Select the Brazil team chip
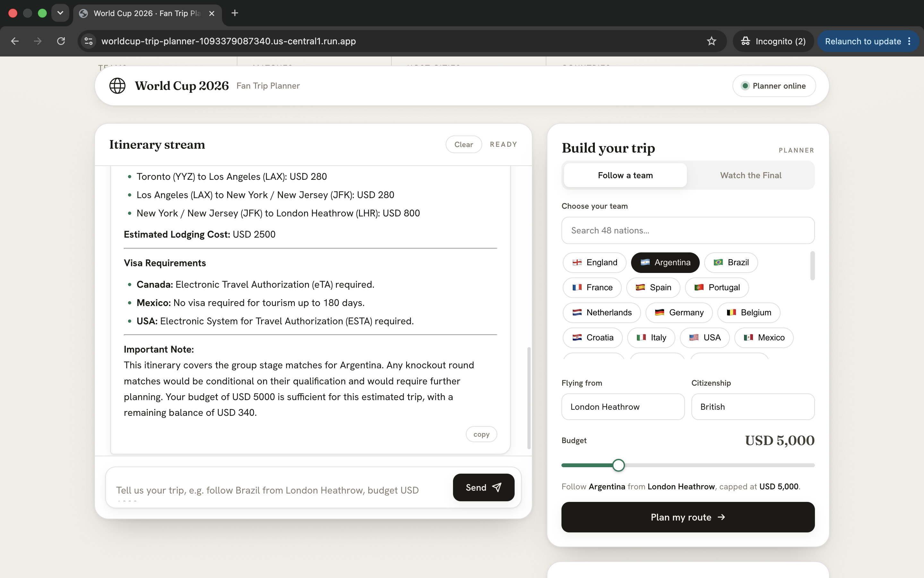The image size is (924, 578). [731, 263]
